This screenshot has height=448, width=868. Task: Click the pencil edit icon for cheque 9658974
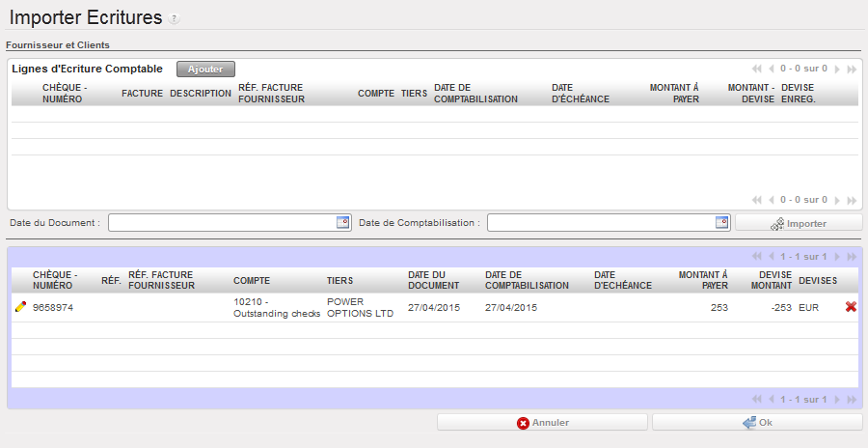click(x=20, y=307)
